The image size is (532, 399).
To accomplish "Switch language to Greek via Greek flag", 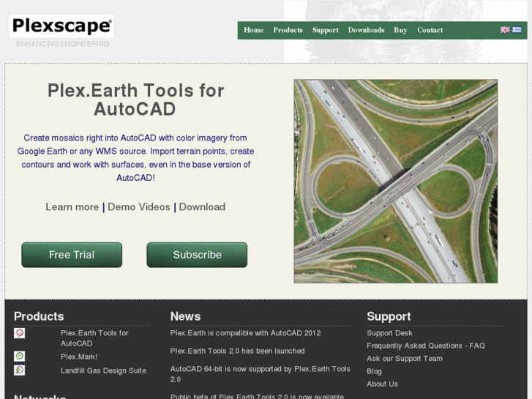I will 517,30.
